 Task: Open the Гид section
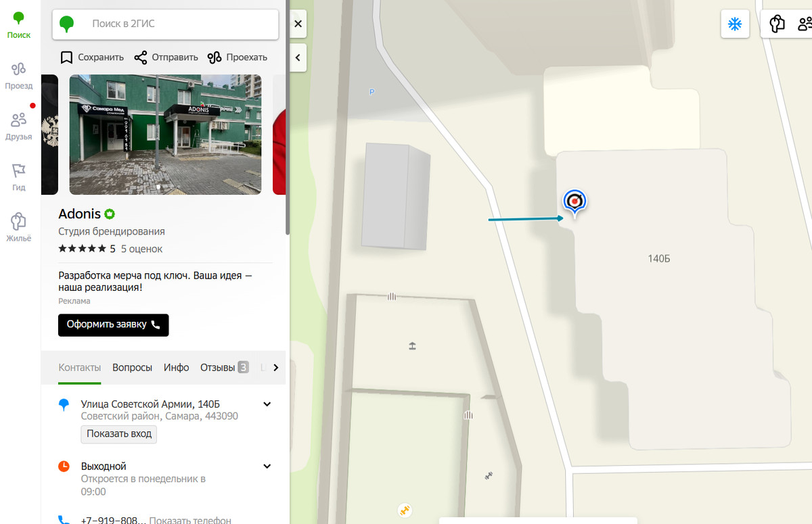coord(19,177)
